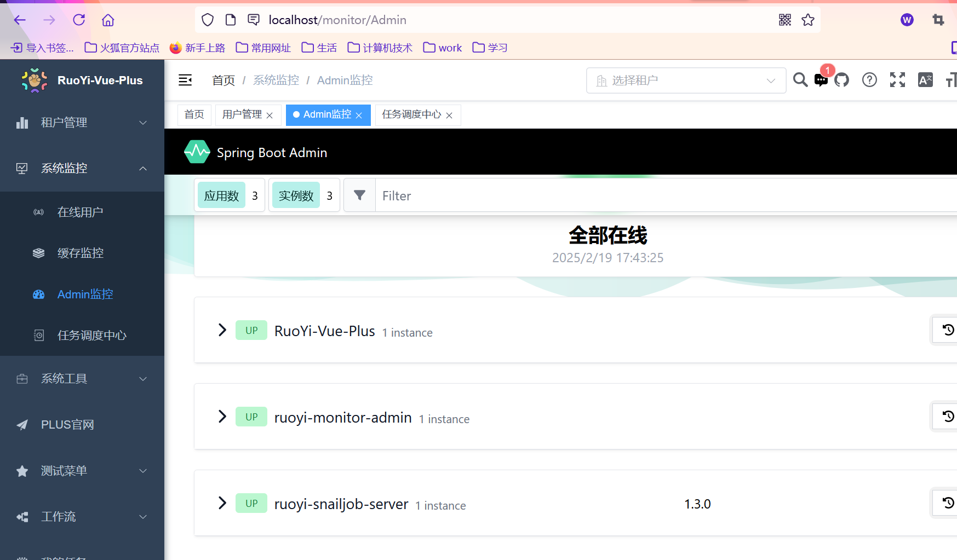Open the GitHub repository icon
The image size is (957, 560).
[x=842, y=80]
